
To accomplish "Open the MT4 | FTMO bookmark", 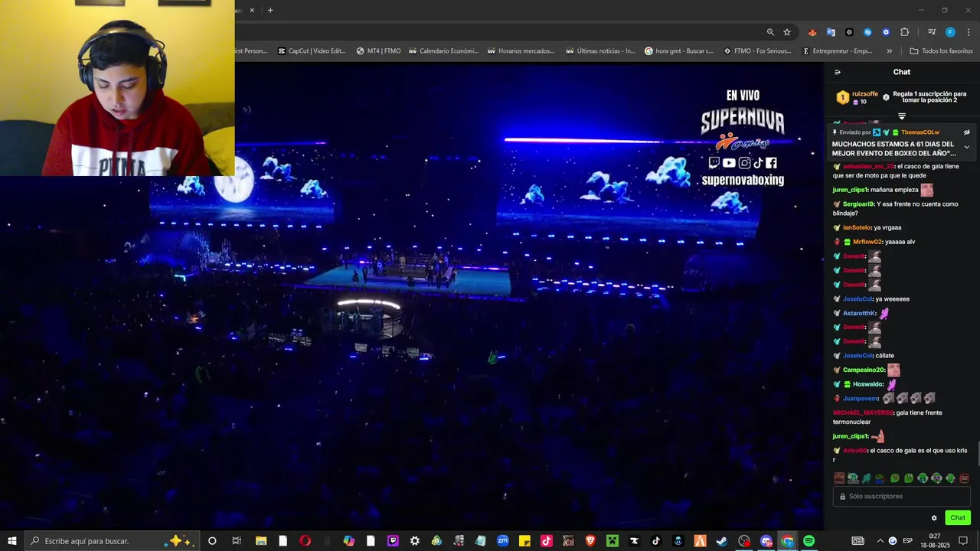I will click(x=378, y=51).
